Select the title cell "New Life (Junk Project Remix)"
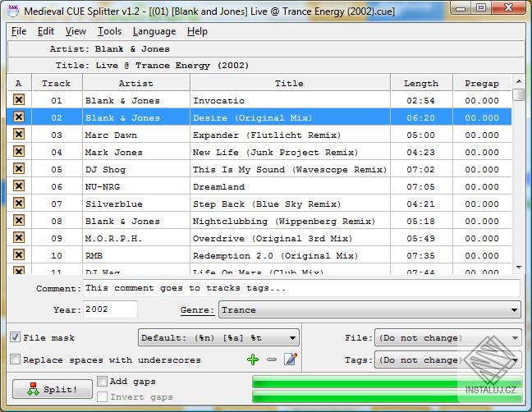This screenshot has height=412, width=532. point(290,153)
